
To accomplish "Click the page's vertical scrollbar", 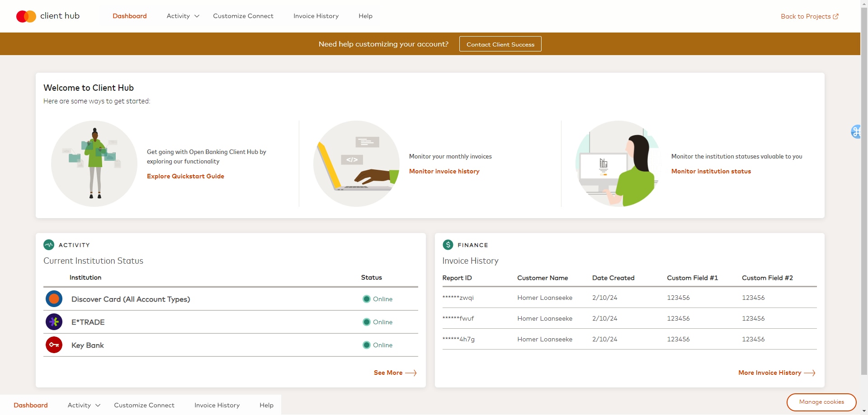I will 864,181.
